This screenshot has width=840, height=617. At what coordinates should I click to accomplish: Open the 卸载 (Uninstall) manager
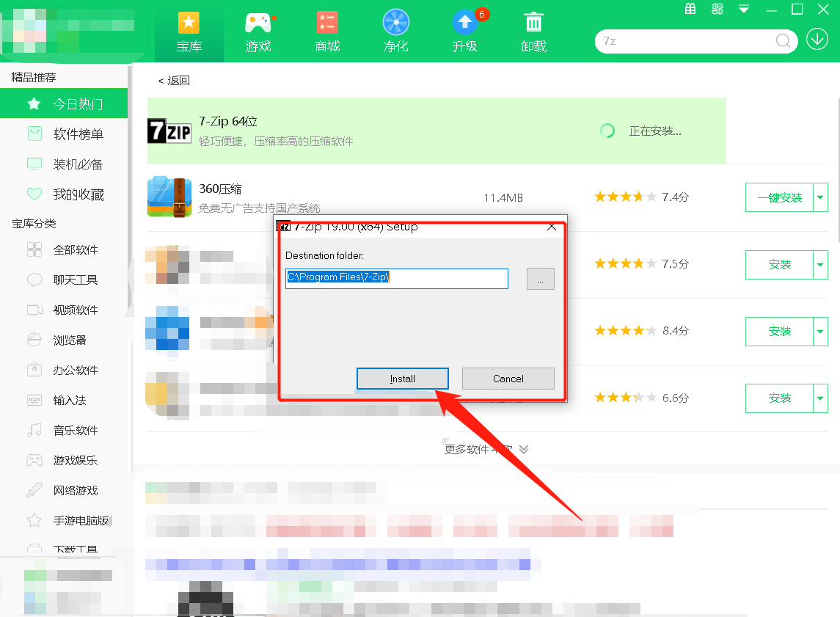pos(533,31)
